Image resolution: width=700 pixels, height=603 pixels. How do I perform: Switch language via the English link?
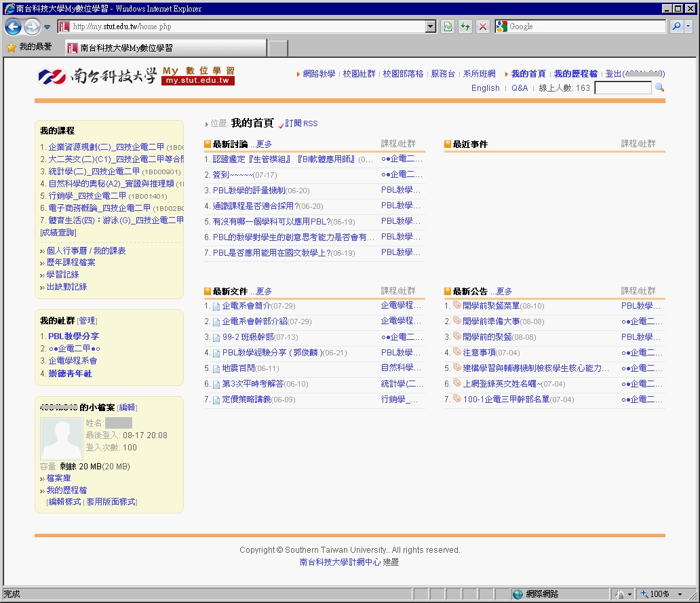click(x=485, y=88)
